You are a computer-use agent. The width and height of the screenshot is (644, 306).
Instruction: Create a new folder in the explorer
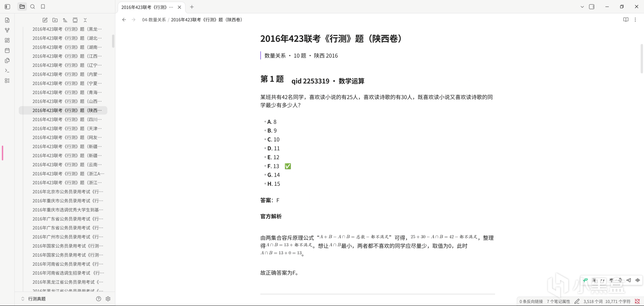(55, 20)
